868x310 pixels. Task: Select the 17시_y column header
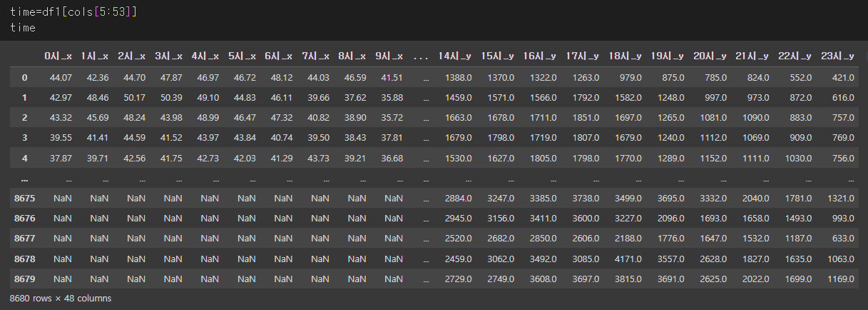coord(582,56)
